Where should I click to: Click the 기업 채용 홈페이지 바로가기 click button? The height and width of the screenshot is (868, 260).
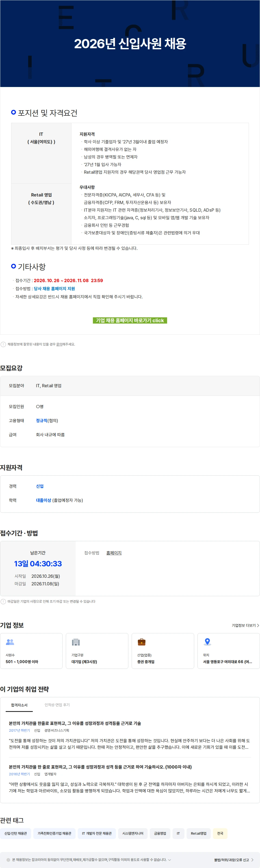point(130,320)
